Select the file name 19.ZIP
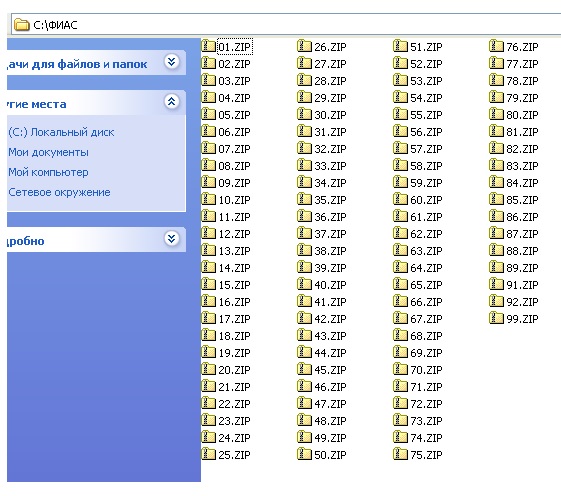The width and height of the screenshot is (561, 496). (x=234, y=353)
